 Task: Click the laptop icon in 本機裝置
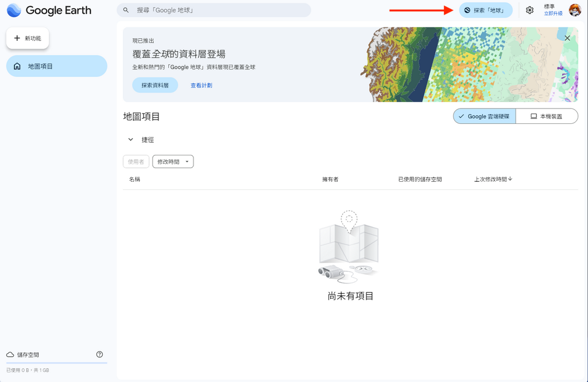[533, 116]
